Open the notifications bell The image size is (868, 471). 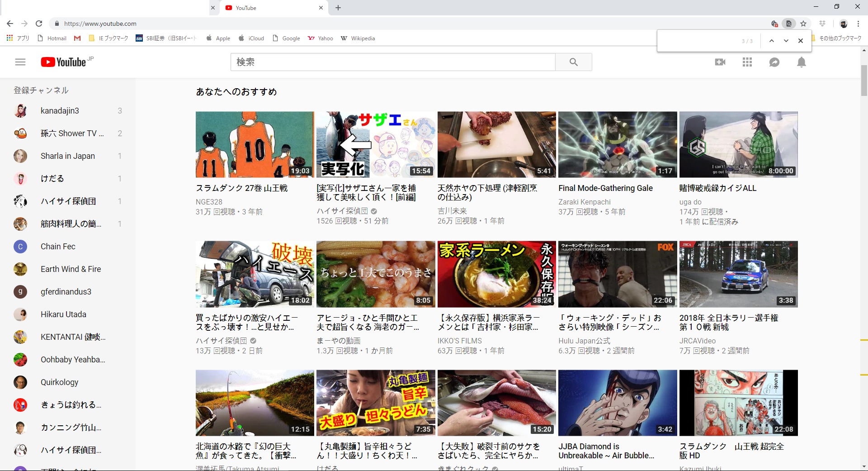[802, 62]
